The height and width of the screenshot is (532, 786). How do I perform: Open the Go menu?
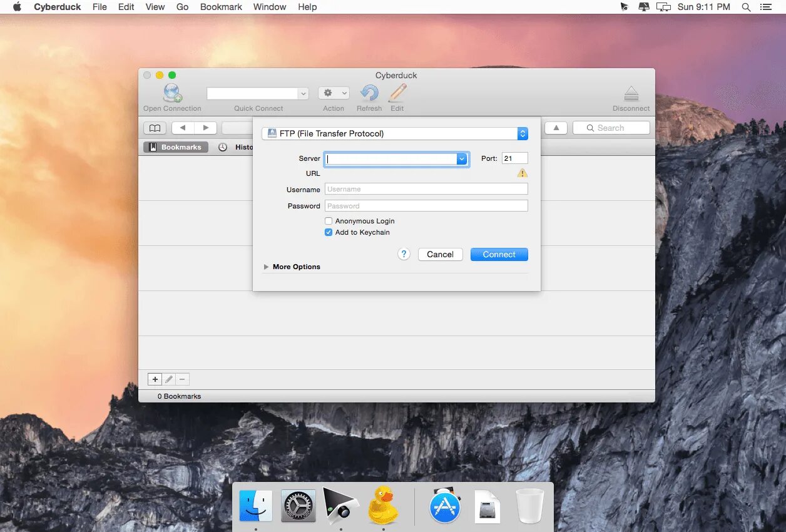tap(183, 7)
